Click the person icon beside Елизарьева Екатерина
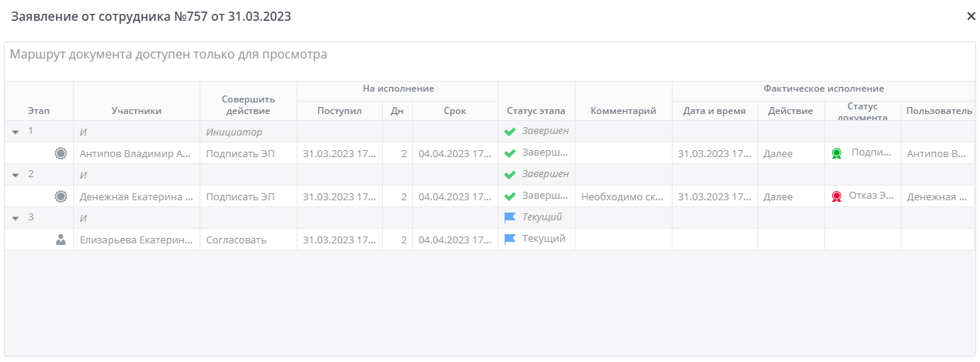This screenshot has height=362, width=980. click(61, 240)
